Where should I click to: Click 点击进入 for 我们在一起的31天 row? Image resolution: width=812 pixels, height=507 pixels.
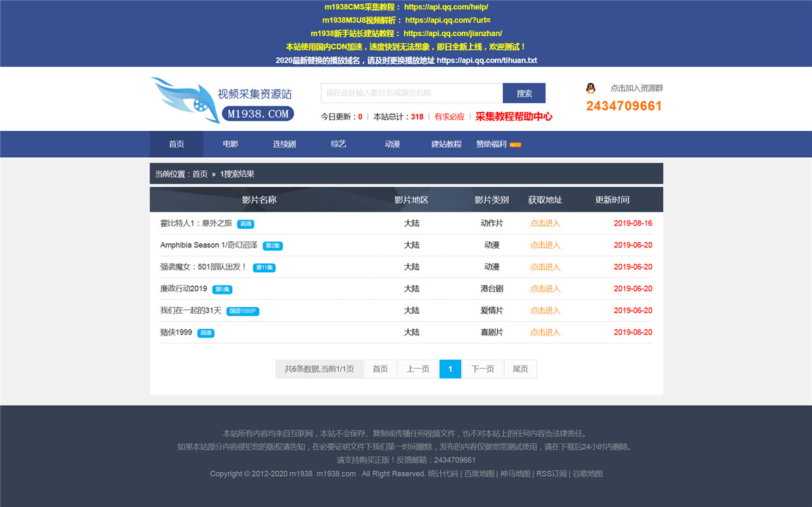546,310
